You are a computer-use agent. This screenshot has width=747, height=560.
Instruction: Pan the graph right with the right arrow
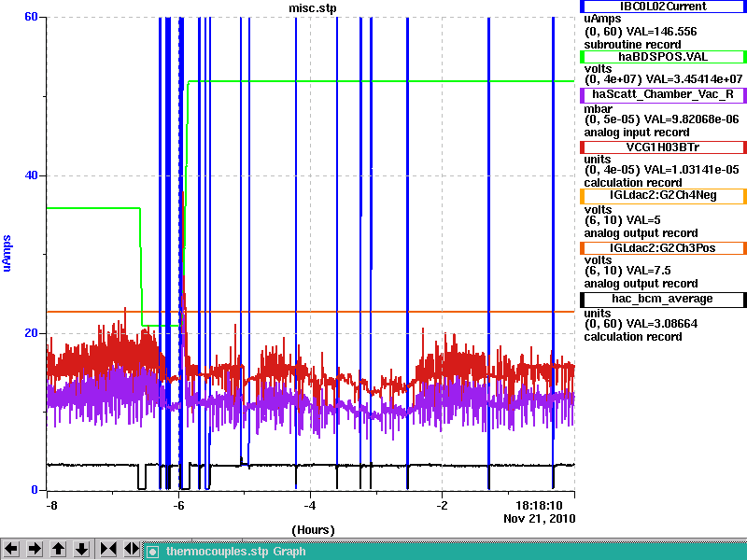point(35,549)
